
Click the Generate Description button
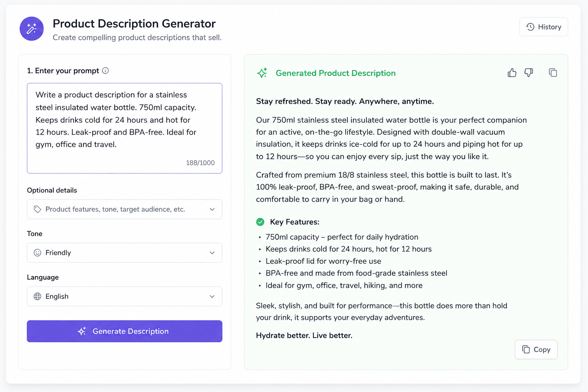124,332
